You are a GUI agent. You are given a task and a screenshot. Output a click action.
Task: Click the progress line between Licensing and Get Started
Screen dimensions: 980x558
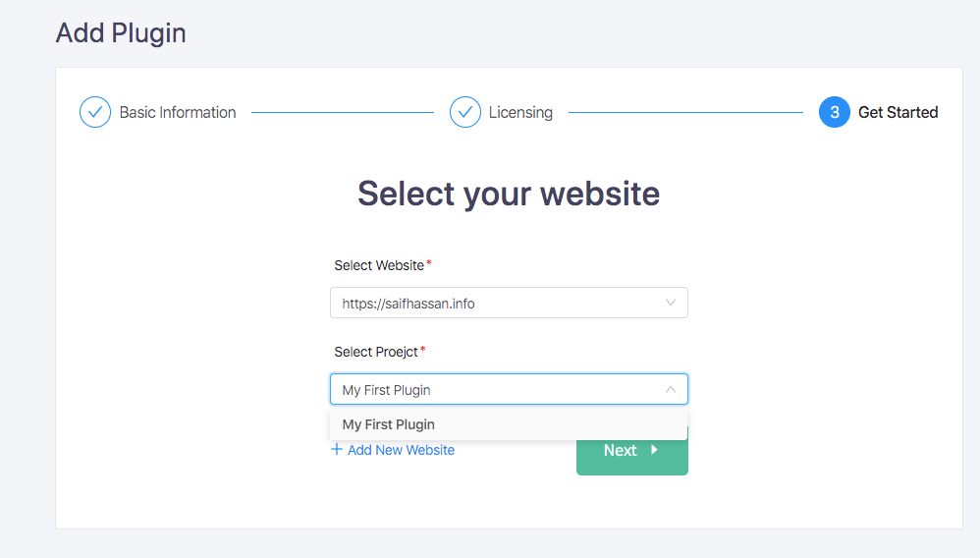click(685, 113)
